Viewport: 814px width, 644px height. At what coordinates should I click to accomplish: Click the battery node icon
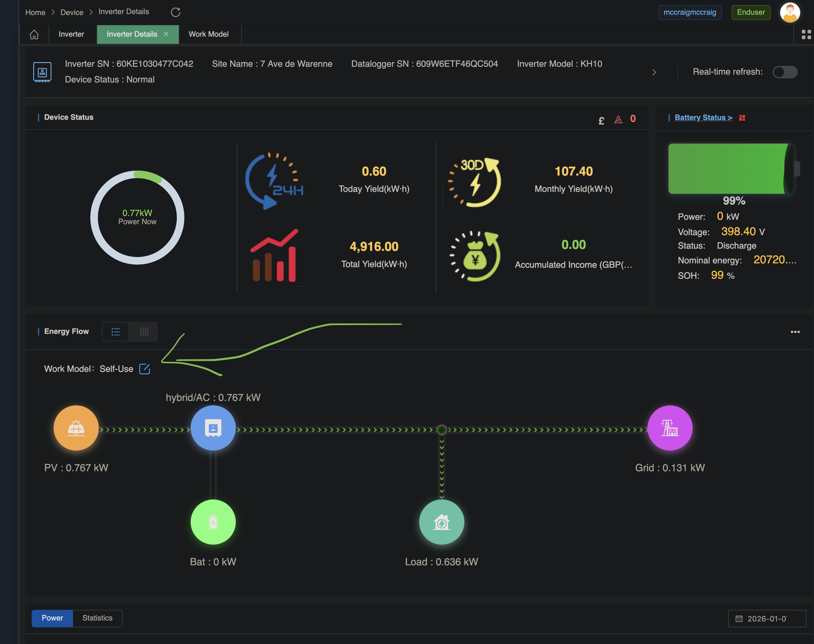[x=213, y=522]
